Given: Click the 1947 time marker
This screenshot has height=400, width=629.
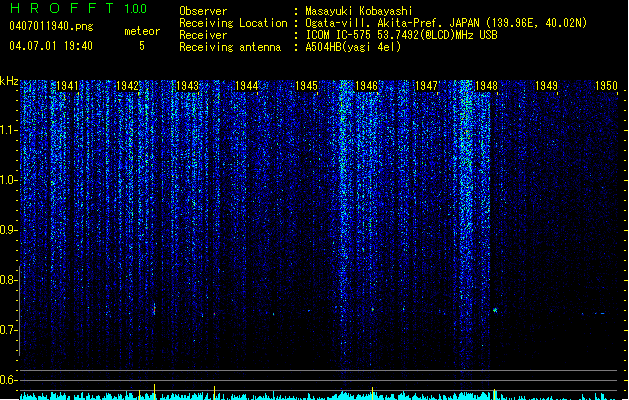Looking at the screenshot, I should [x=426, y=86].
